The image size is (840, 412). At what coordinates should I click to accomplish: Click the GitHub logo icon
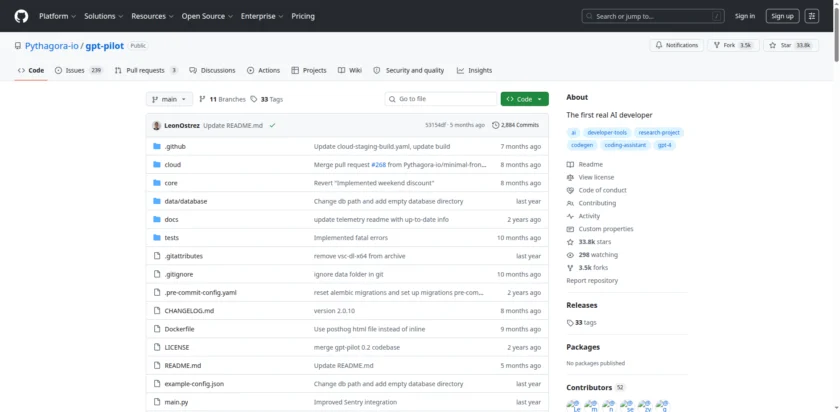21,16
